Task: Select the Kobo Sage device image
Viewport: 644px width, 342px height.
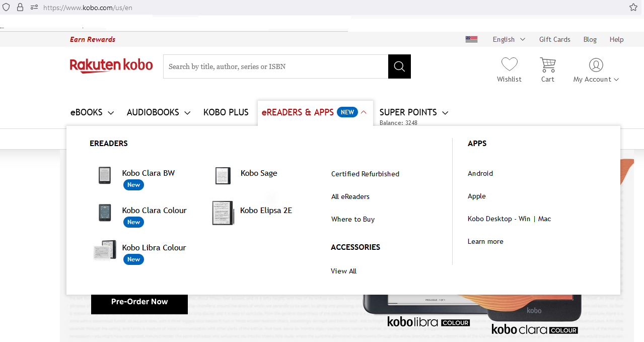Action: 223,176
